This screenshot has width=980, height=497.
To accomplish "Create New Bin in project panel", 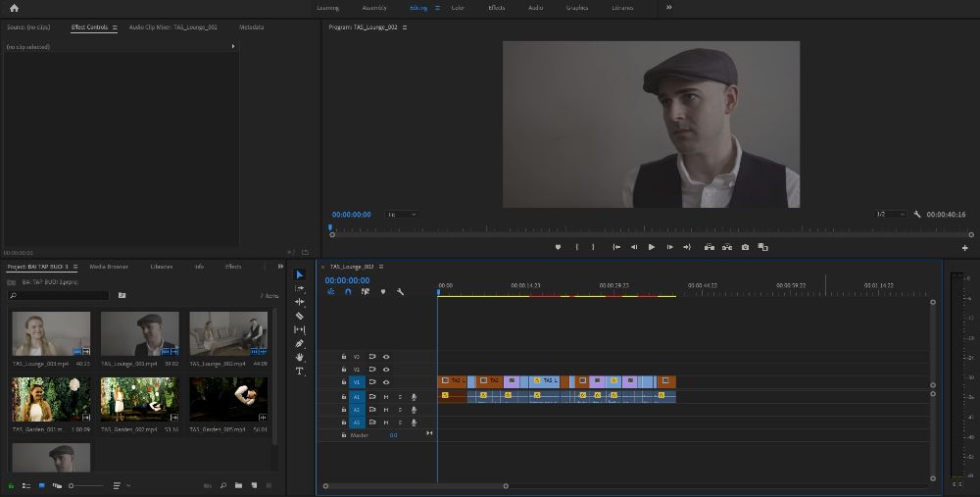I will pos(239,486).
